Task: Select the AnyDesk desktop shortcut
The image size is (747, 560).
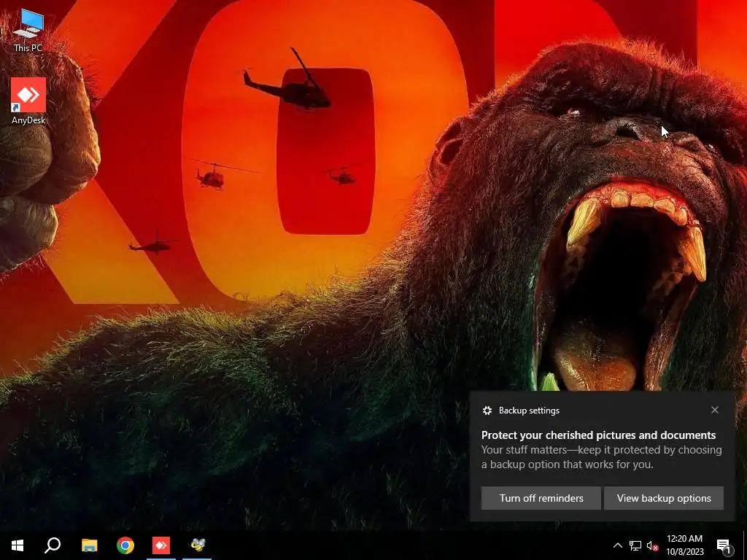Action: coord(28,101)
